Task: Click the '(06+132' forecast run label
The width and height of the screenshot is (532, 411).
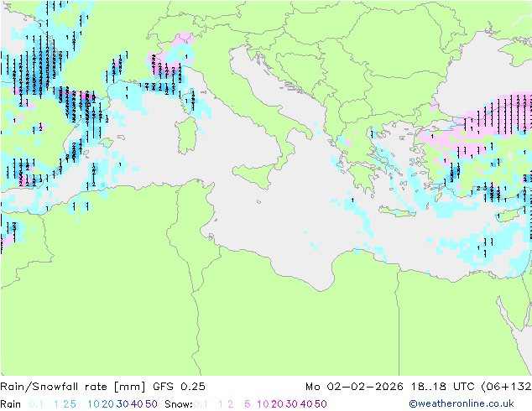Action: point(506,387)
